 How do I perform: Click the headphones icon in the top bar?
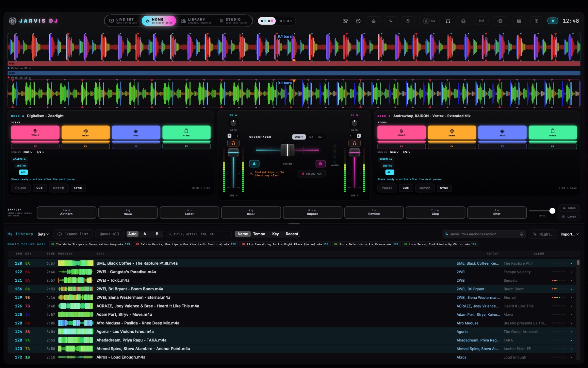tap(448, 21)
